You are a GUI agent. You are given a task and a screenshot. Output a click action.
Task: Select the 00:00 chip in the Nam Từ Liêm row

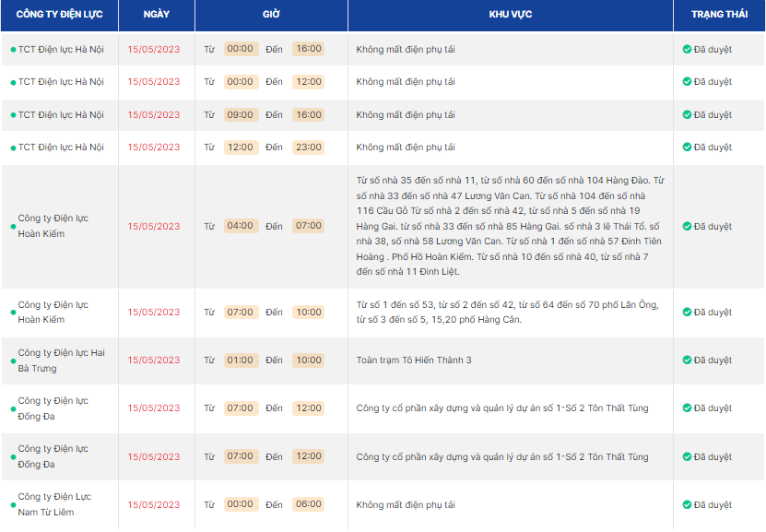pyautogui.click(x=241, y=504)
